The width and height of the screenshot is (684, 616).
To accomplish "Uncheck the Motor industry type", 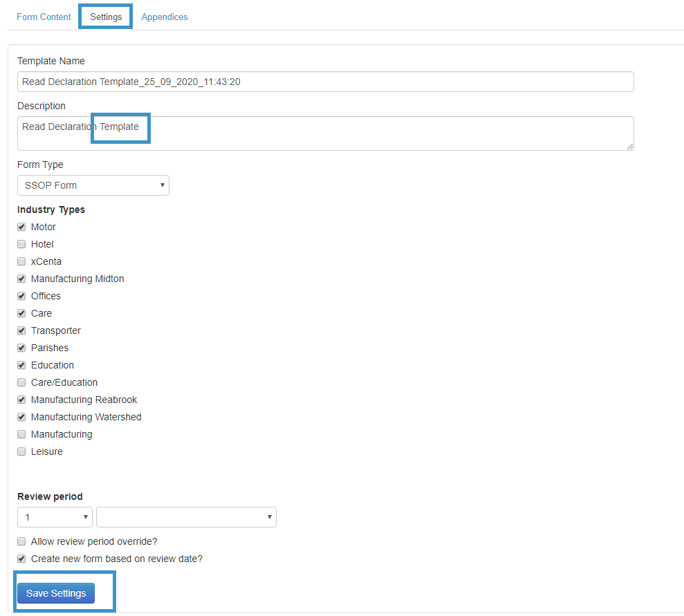I will [x=21, y=227].
